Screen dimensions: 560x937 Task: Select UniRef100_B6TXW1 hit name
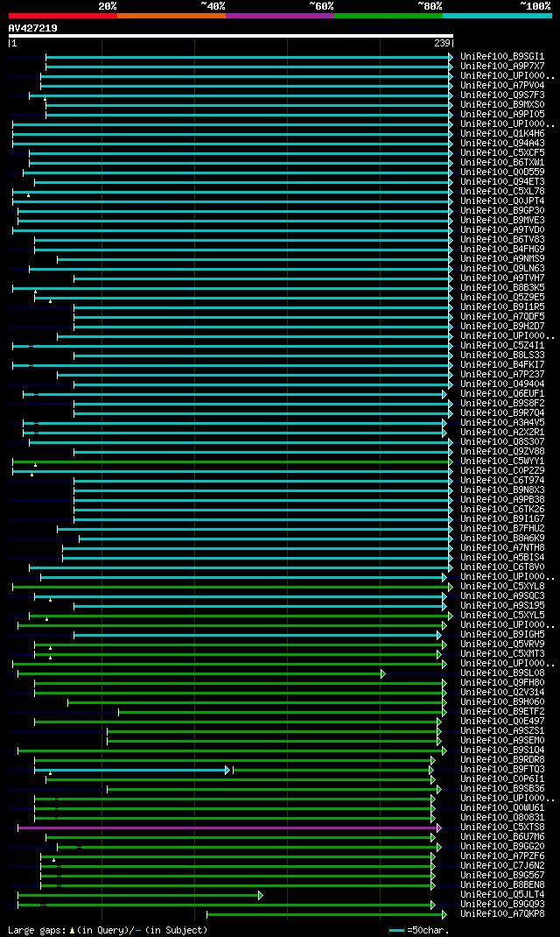[502, 163]
